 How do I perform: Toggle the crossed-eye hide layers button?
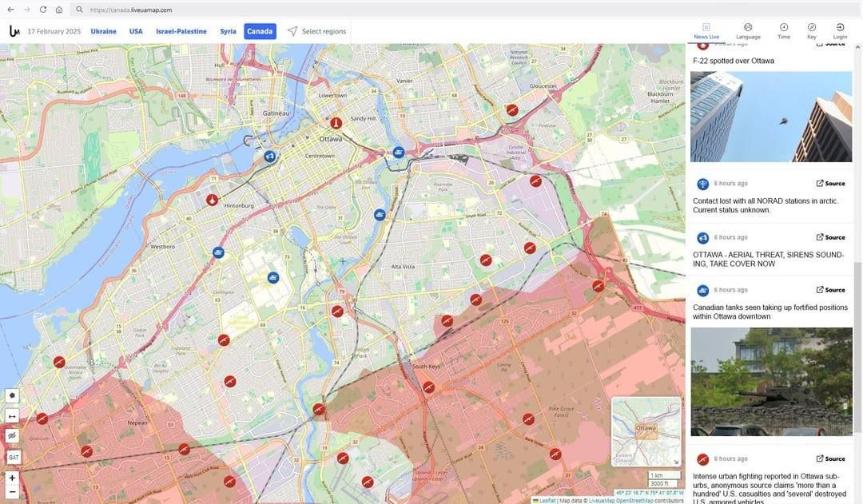point(12,436)
